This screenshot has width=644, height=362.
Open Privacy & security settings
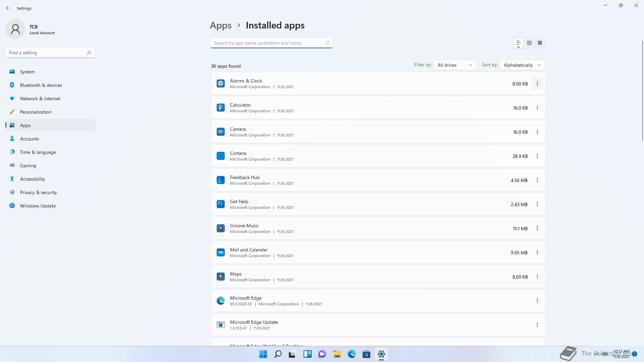pyautogui.click(x=50, y=192)
